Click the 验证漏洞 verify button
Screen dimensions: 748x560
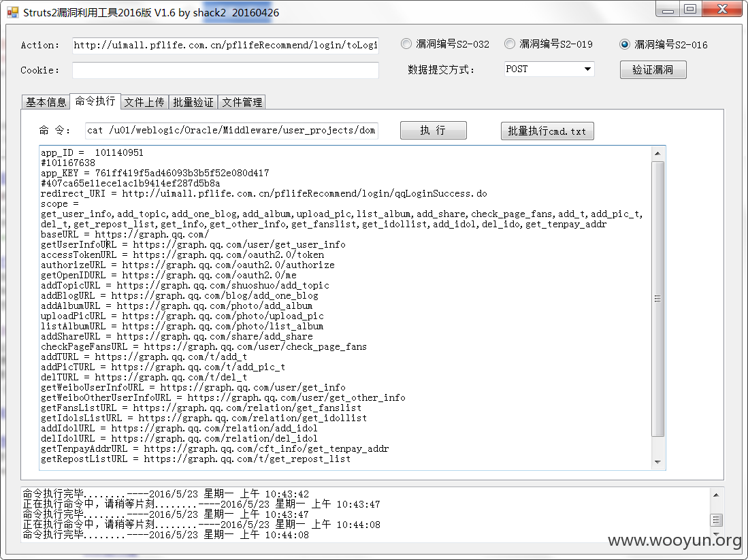(x=653, y=69)
